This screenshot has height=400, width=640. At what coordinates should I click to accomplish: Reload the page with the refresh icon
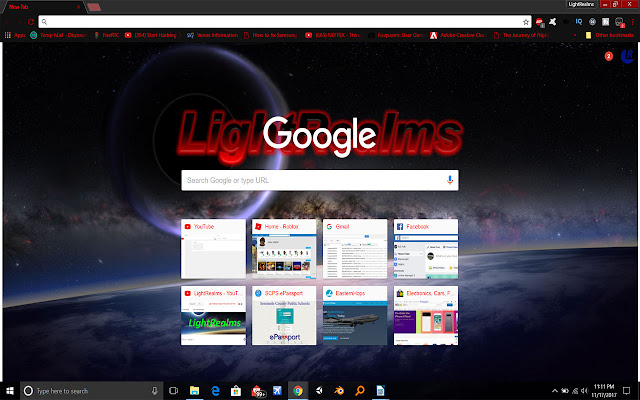click(31, 22)
